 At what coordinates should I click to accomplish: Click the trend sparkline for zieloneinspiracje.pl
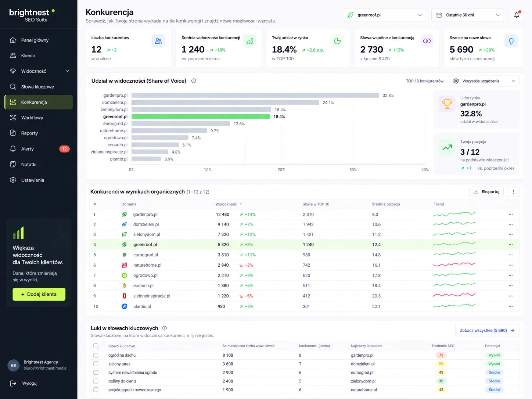(454, 295)
